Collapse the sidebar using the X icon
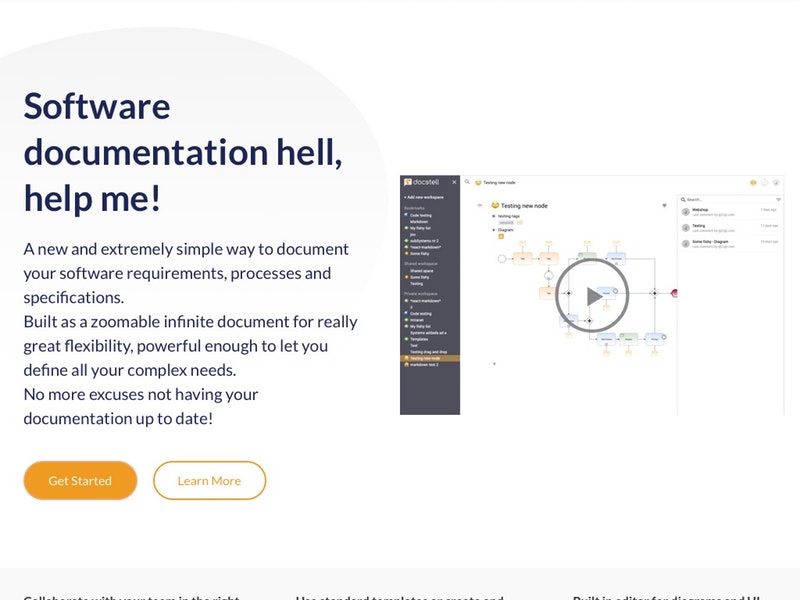 point(454,181)
